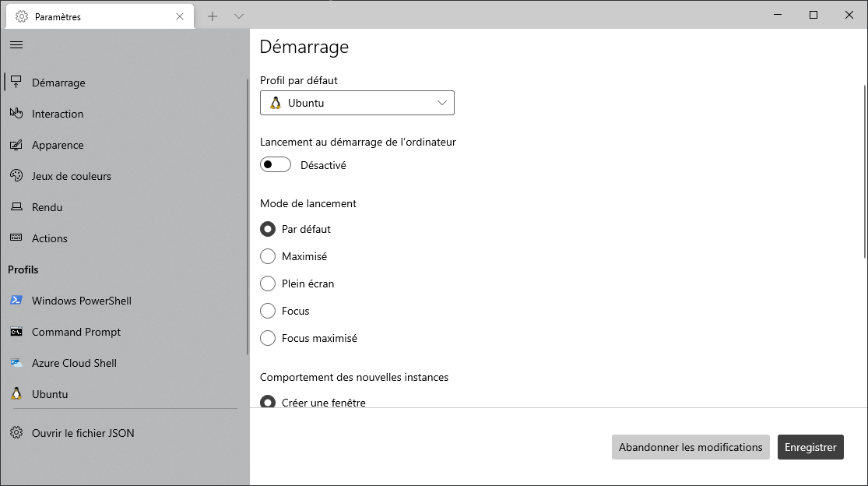The image size is (868, 486).
Task: Open the Profil par défaut dropdown
Action: pos(357,103)
